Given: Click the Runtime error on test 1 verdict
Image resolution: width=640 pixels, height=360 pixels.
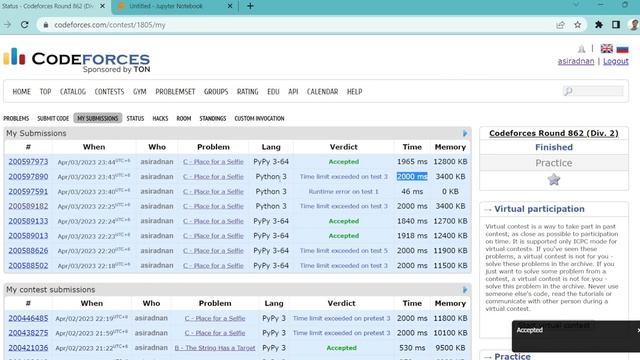Looking at the screenshot, I should tap(343, 191).
